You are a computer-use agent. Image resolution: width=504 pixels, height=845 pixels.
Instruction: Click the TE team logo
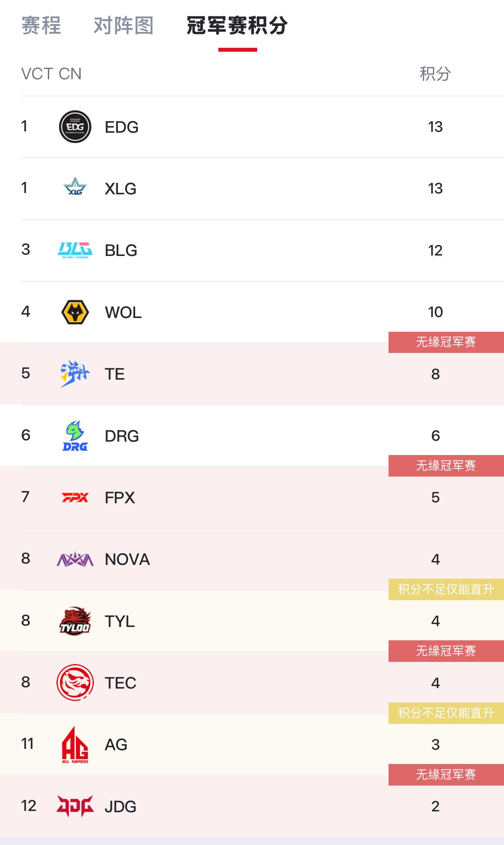[75, 374]
